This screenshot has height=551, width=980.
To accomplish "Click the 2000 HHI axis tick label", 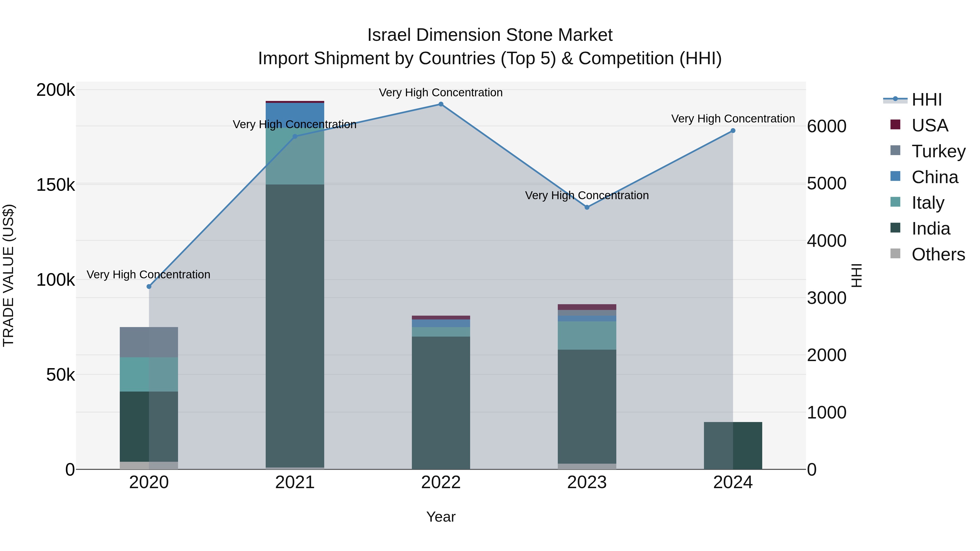I will pos(827,355).
